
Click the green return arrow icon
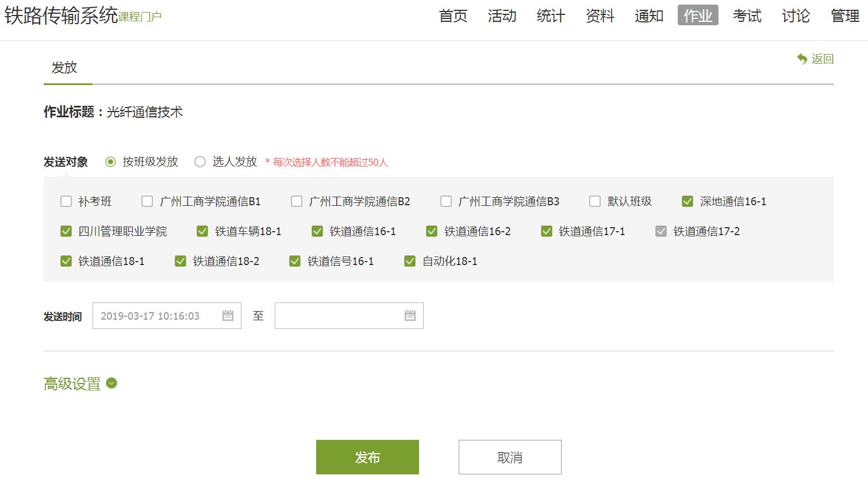(802, 59)
